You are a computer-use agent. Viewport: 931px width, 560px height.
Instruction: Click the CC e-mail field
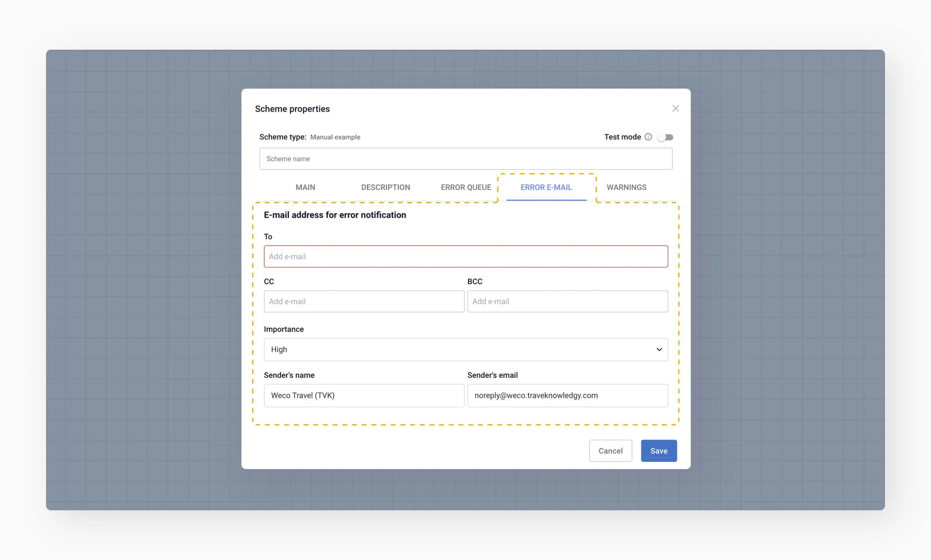(x=364, y=301)
